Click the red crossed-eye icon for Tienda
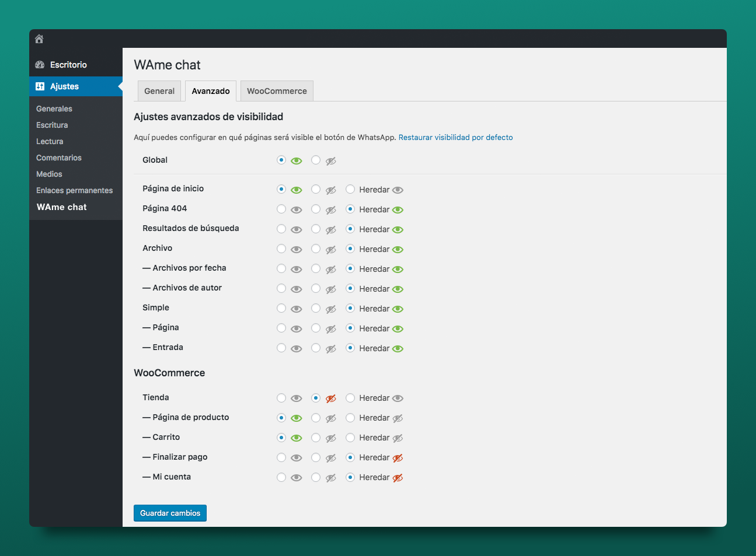Viewport: 756px width, 556px height. coord(331,398)
